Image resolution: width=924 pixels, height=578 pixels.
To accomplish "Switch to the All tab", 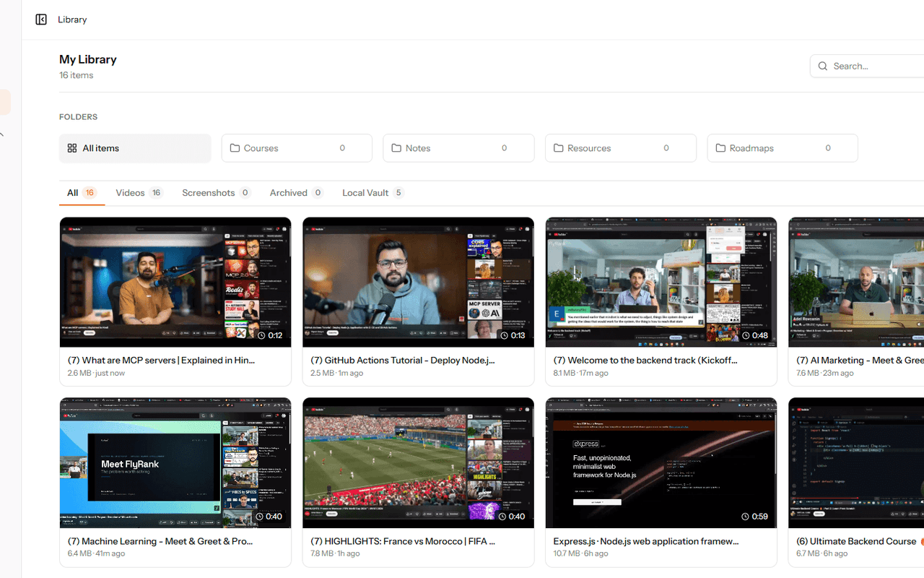I will point(82,193).
